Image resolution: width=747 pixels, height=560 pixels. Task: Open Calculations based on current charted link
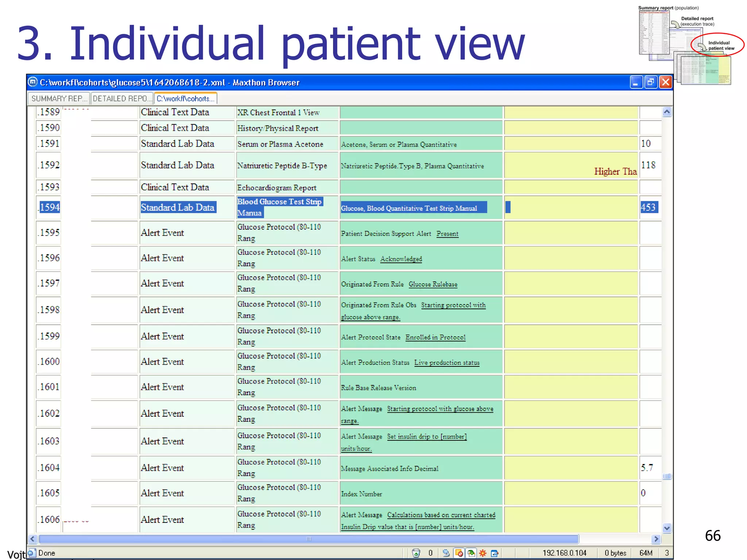tap(441, 515)
